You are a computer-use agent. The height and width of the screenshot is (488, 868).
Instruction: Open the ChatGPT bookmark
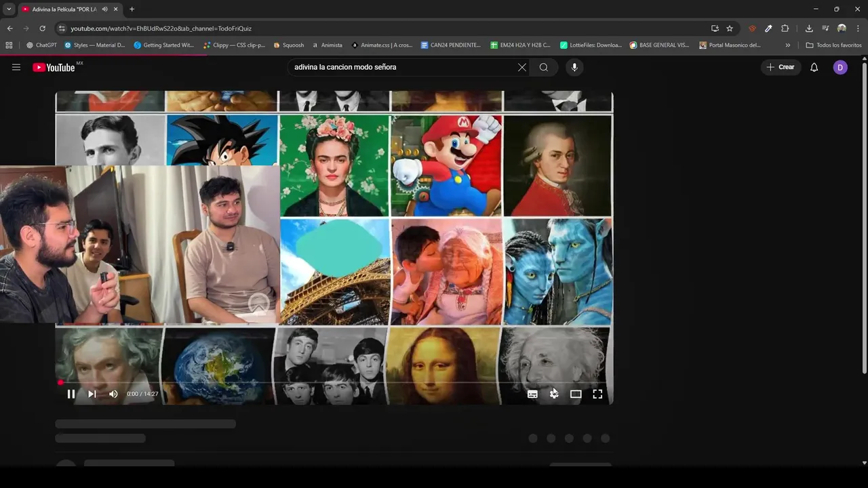click(x=41, y=45)
